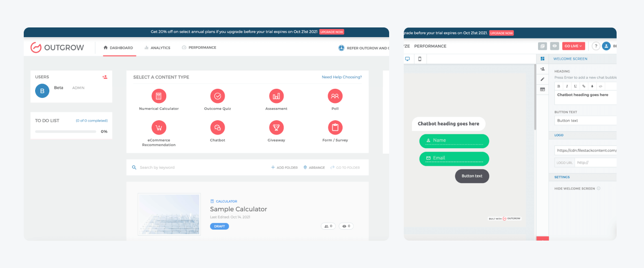The height and width of the screenshot is (268, 644).
Task: Open the Analytics tab
Action: click(157, 48)
